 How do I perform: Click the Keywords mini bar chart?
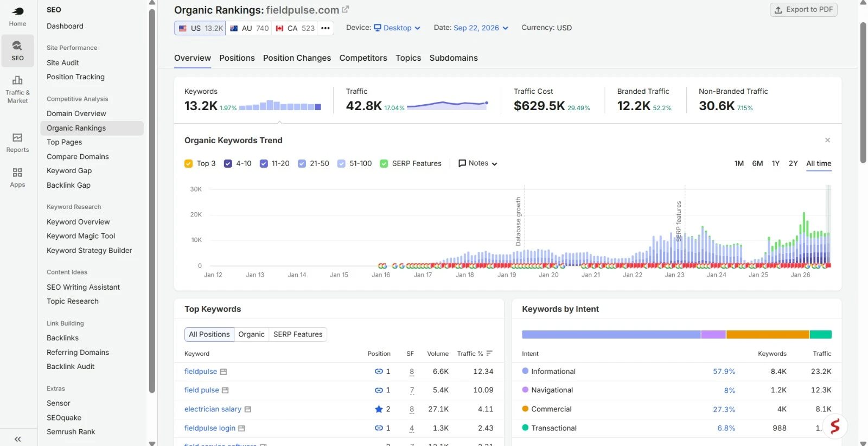tap(280, 105)
